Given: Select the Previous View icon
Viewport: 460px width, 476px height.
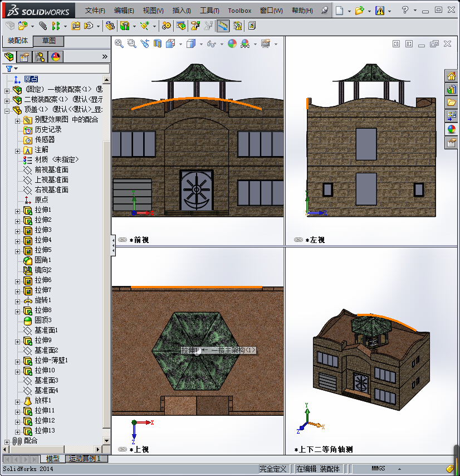Looking at the screenshot, I should (x=145, y=43).
